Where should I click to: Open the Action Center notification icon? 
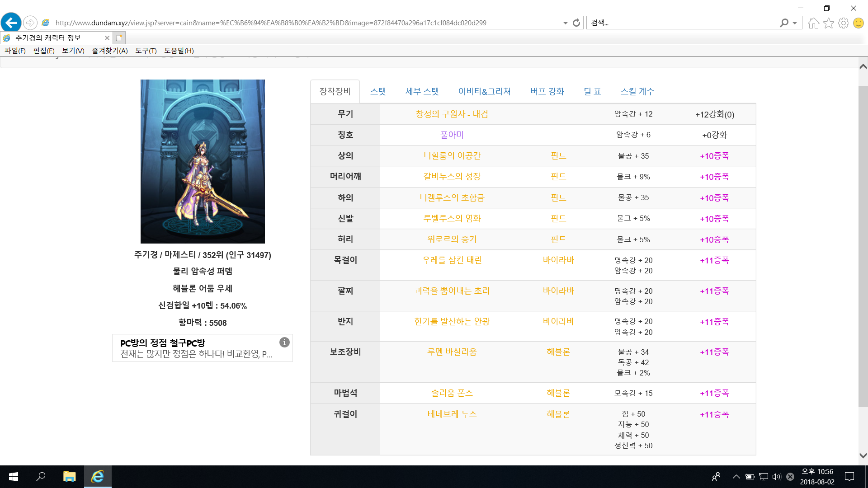[849, 477]
